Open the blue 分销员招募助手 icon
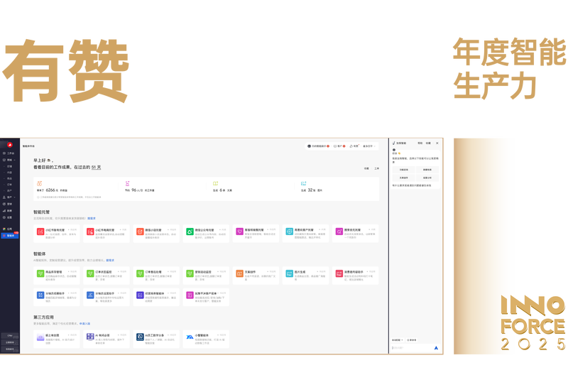The image size is (568, 392). (x=40, y=295)
